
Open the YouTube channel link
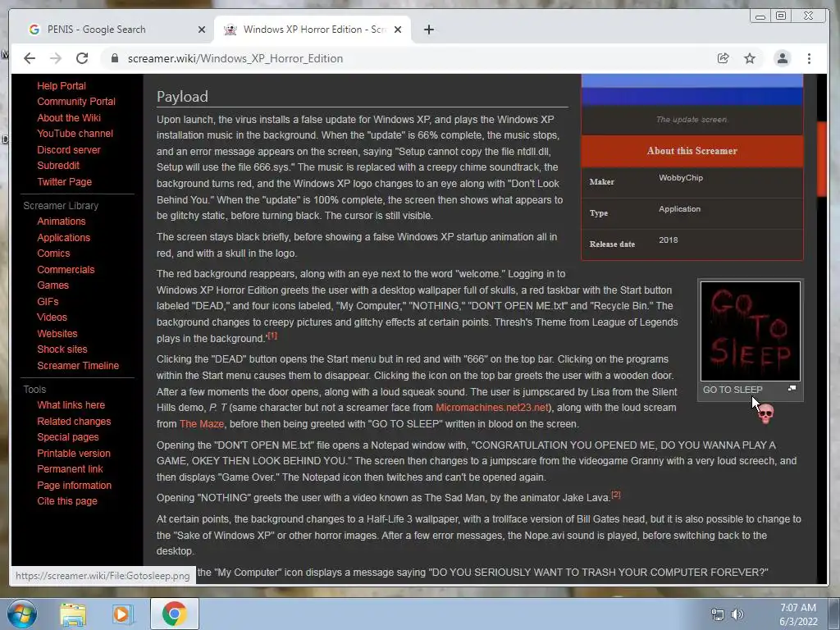[x=75, y=134]
